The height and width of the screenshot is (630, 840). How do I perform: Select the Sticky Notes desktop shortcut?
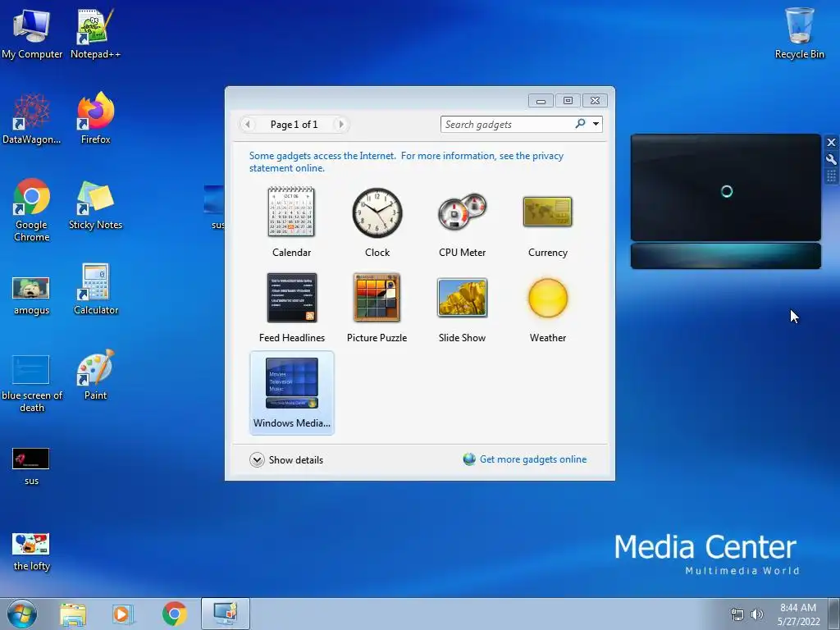(x=95, y=204)
